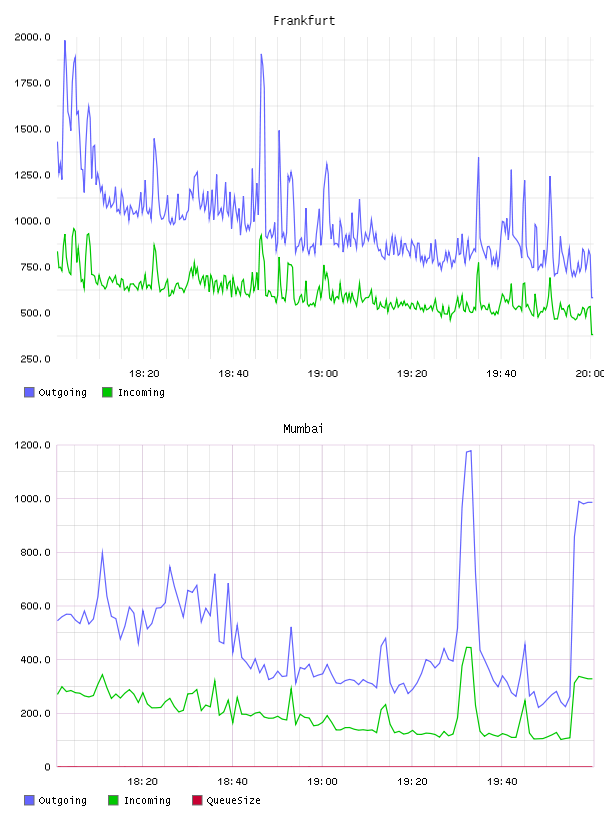
Task: Click the 1500.0 y-axis label in Frankfurt chart
Action: 32,129
